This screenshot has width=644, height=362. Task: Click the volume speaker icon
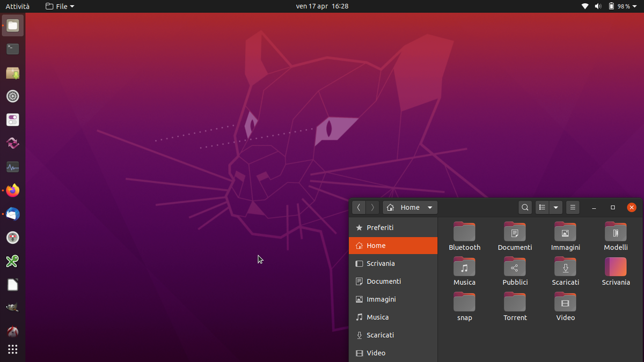coord(598,6)
